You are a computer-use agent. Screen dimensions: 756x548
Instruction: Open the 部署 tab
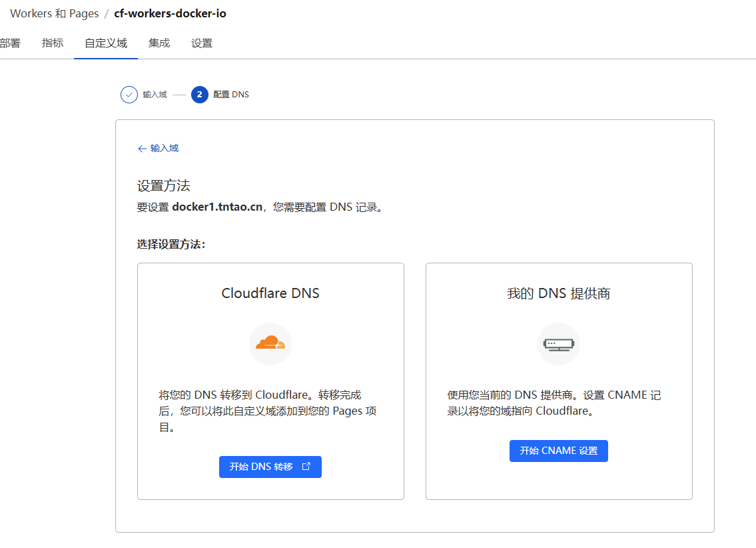(x=10, y=43)
